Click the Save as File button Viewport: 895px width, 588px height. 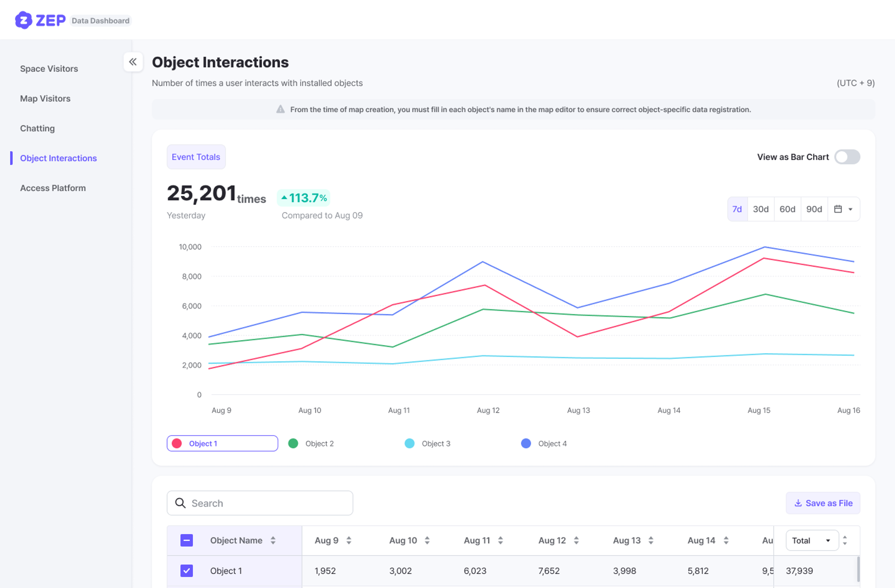823,503
